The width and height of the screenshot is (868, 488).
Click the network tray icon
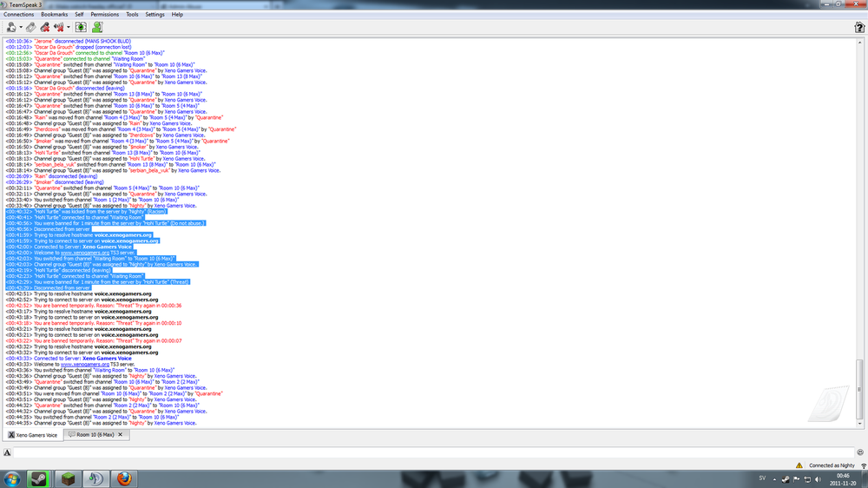[807, 479]
